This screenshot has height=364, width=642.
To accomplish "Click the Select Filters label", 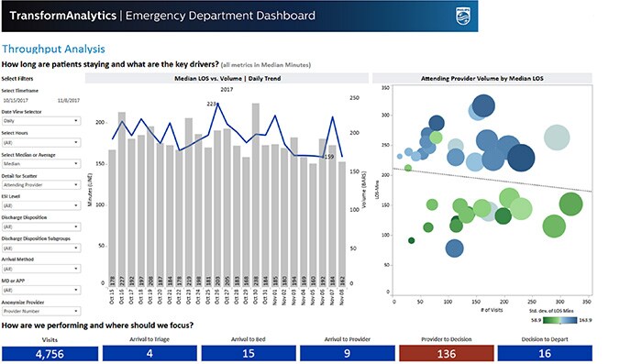I will (17, 79).
